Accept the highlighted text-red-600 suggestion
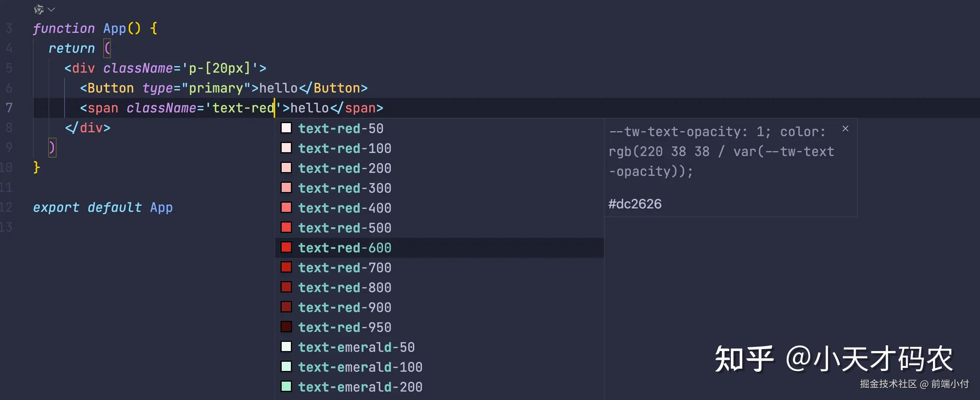Viewport: 980px width, 400px height. (344, 248)
